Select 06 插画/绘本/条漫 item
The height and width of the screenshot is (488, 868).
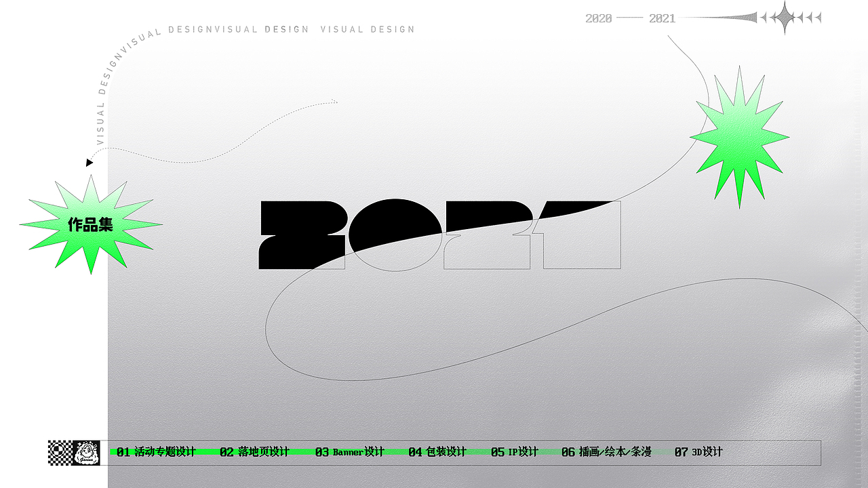(x=606, y=452)
